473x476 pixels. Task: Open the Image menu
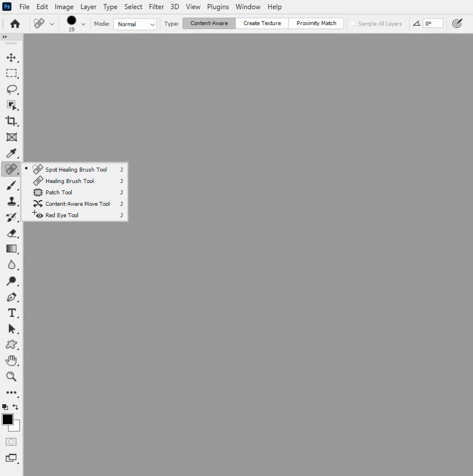pyautogui.click(x=64, y=7)
